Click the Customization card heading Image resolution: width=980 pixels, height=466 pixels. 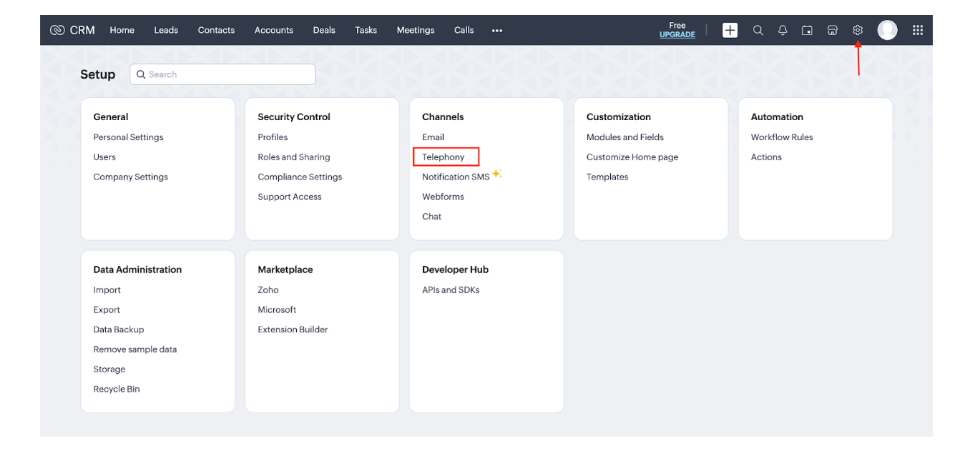pos(619,117)
